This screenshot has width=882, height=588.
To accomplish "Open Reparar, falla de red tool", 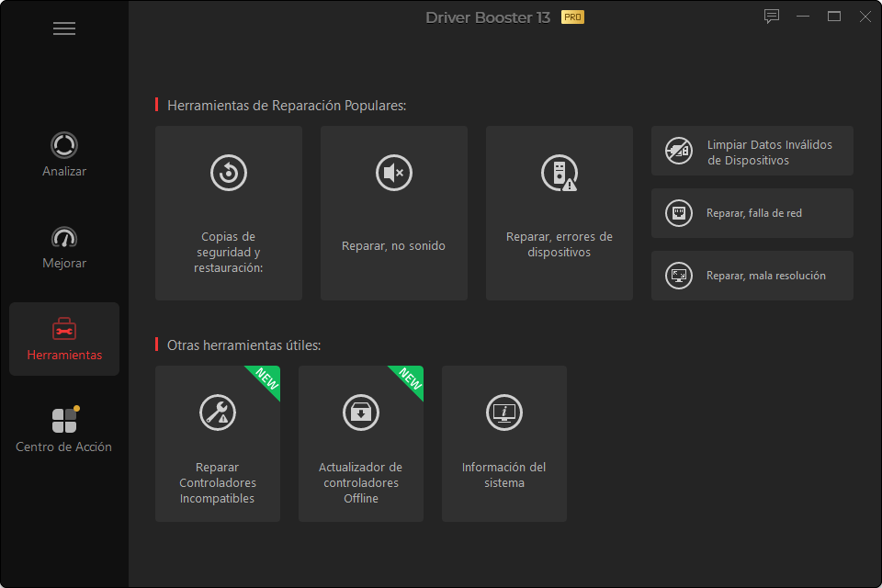I will (752, 213).
